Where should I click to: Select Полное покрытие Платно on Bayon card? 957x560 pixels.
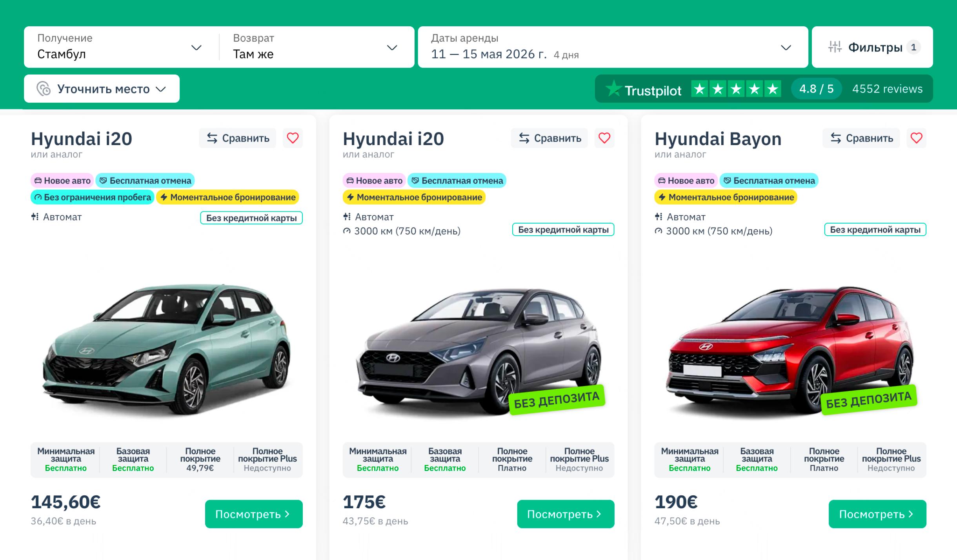(824, 459)
